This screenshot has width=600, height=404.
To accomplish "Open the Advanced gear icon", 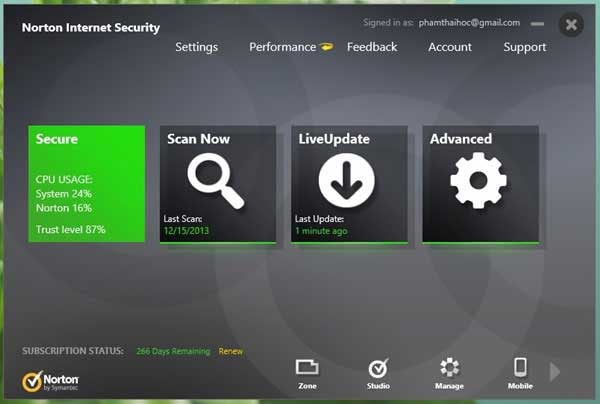I will click(478, 181).
